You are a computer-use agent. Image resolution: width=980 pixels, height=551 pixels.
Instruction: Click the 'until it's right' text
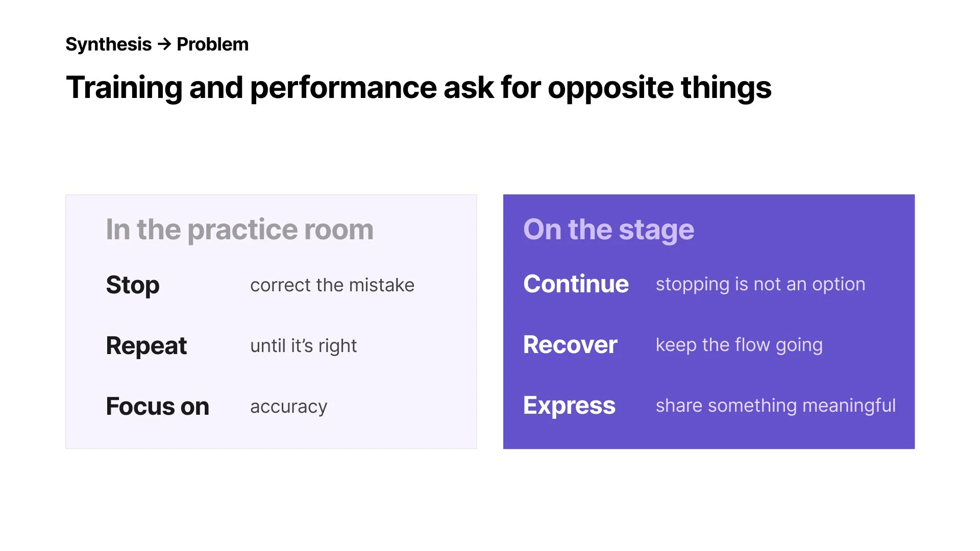tap(303, 346)
